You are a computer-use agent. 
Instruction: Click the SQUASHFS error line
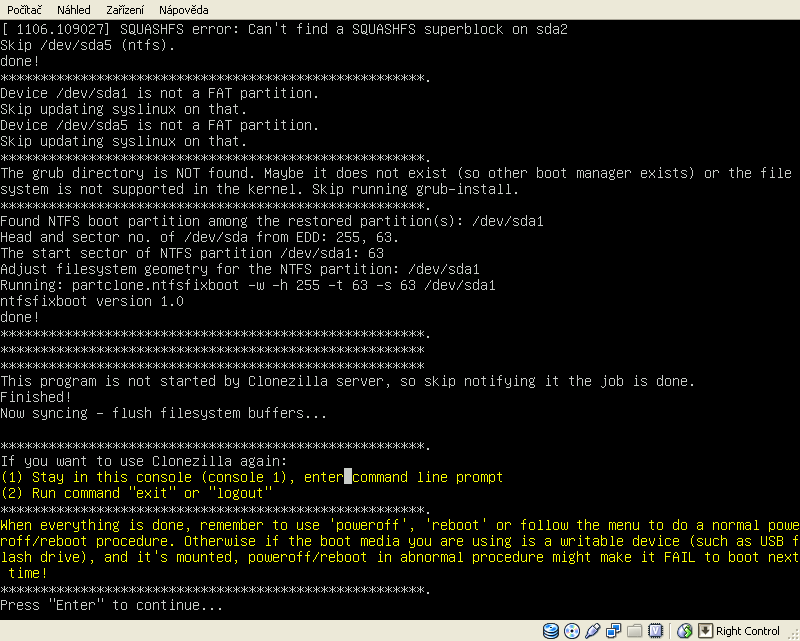pyautogui.click(x=284, y=29)
